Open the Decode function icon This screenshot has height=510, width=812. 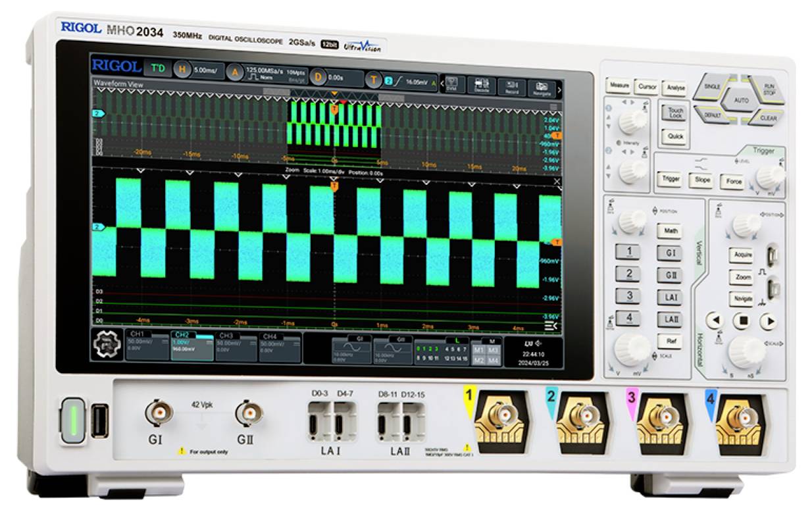click(482, 84)
